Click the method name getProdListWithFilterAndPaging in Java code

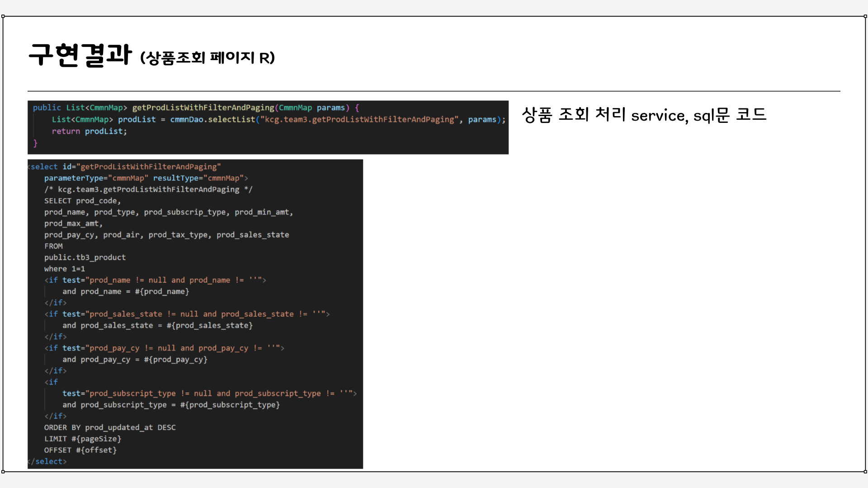[x=203, y=108]
